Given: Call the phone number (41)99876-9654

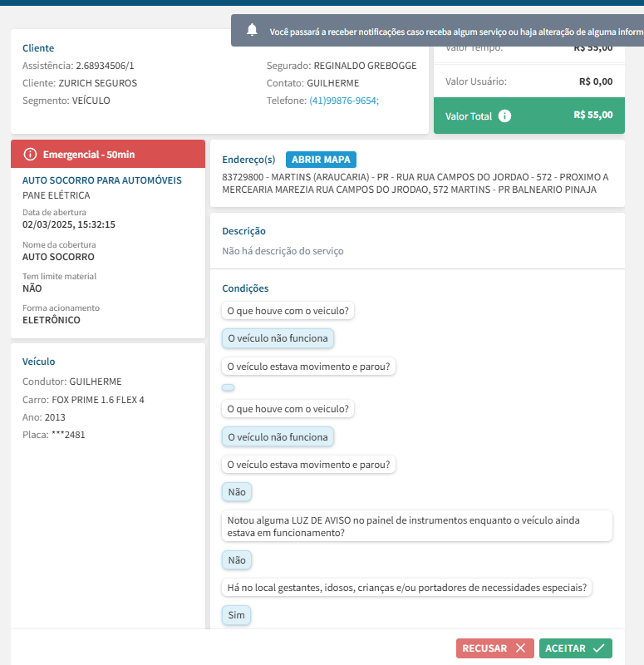Looking at the screenshot, I should (x=344, y=101).
